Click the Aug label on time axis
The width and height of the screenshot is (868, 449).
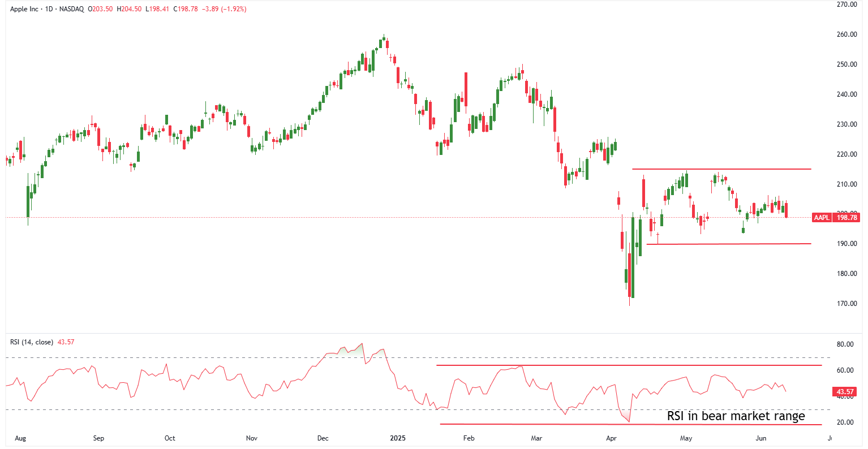pyautogui.click(x=20, y=438)
